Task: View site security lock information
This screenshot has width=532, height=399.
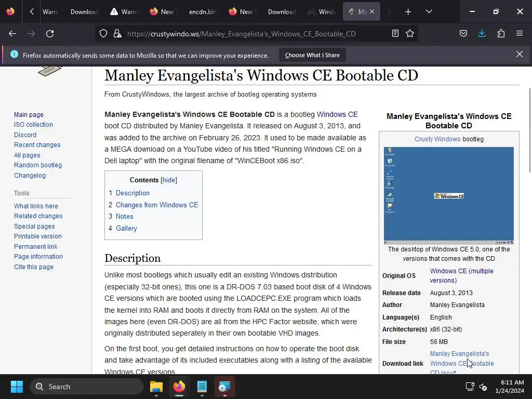Action: [117, 34]
